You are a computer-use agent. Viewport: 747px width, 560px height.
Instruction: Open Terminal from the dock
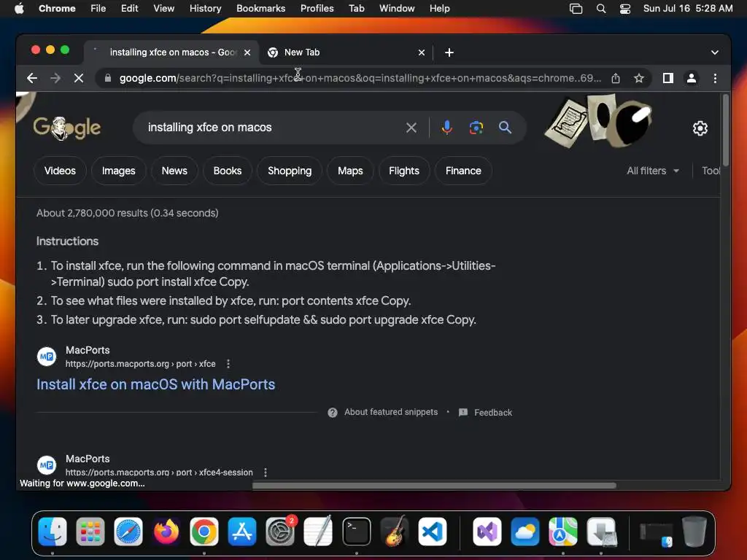(356, 532)
